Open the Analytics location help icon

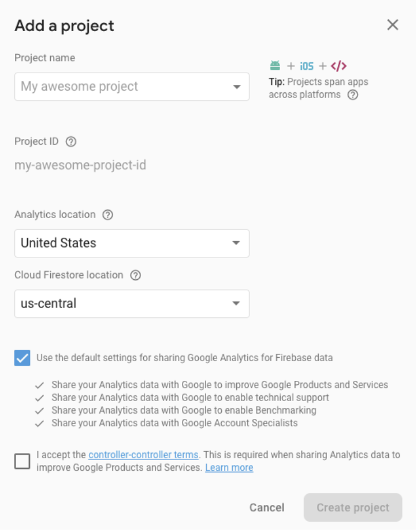(x=108, y=215)
